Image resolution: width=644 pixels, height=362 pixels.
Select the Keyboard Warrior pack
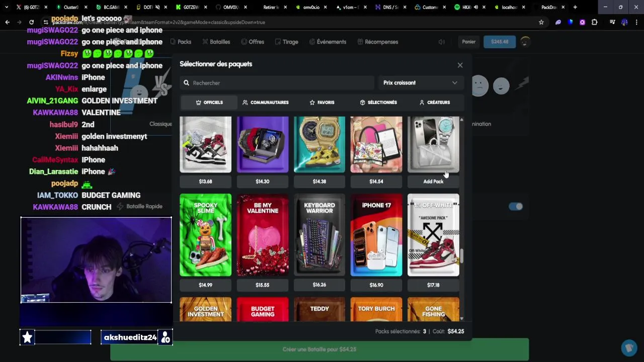(319, 235)
